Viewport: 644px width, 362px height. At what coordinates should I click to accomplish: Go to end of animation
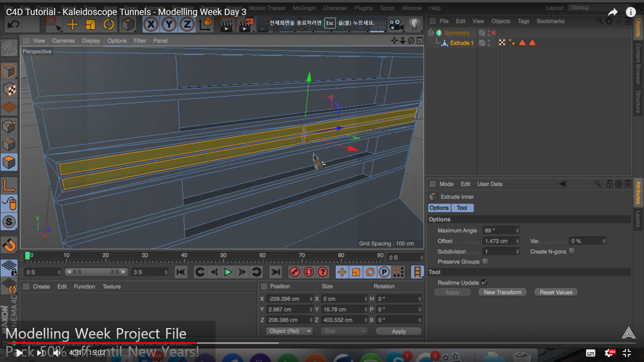point(275,272)
